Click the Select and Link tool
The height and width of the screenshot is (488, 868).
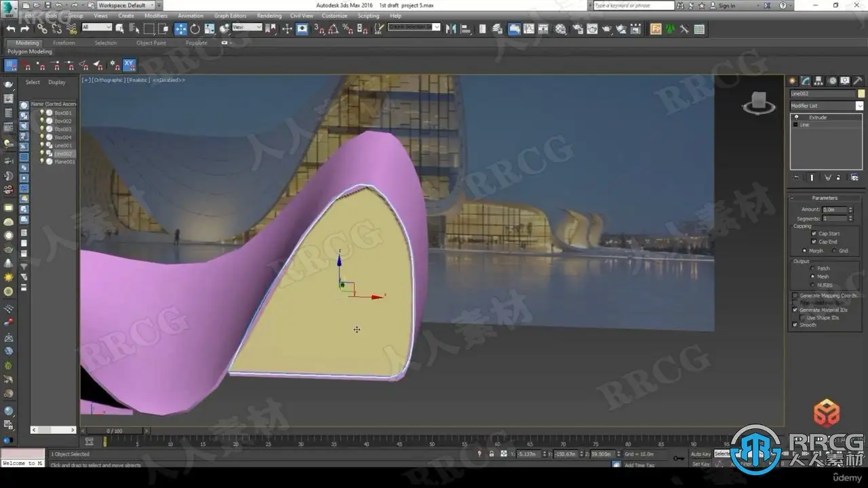[42, 28]
